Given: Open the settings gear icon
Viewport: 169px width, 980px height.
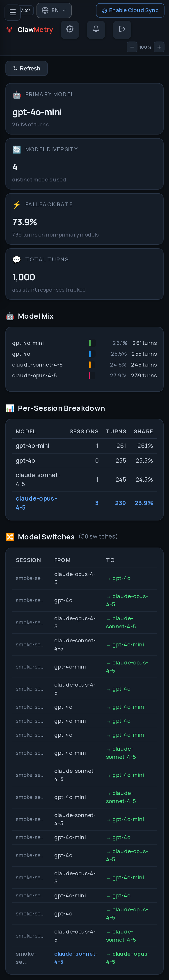Looking at the screenshot, I should tap(70, 29).
